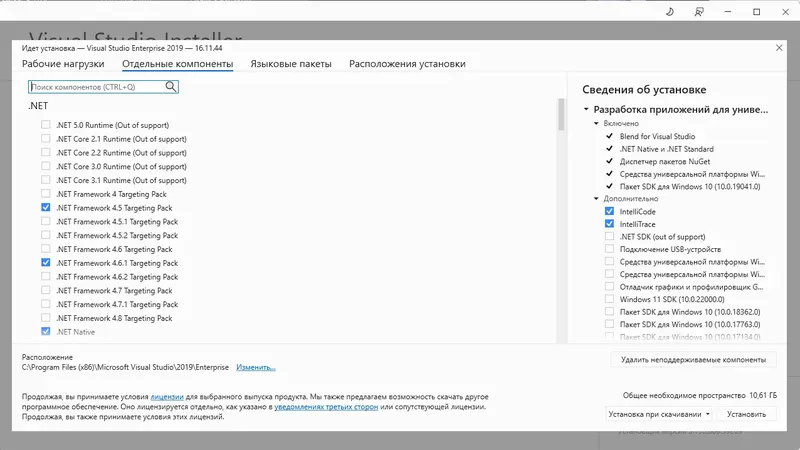Uncheck .NET Framework 4.6.1 Targeting Pack
The image size is (800, 450).
point(46,262)
